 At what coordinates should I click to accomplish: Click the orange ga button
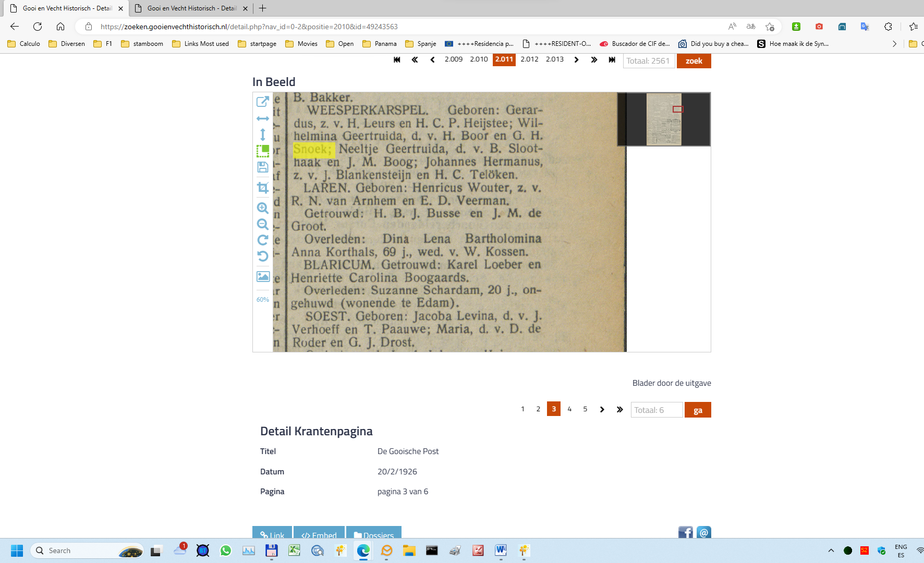(x=697, y=410)
